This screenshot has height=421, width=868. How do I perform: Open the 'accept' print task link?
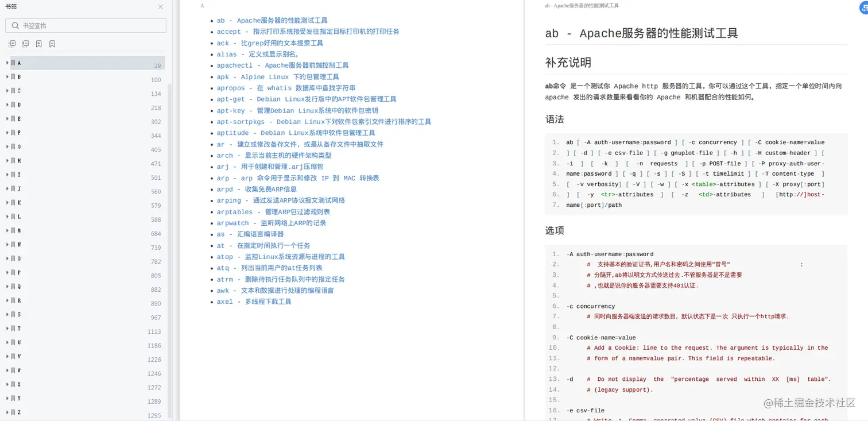pyautogui.click(x=308, y=32)
